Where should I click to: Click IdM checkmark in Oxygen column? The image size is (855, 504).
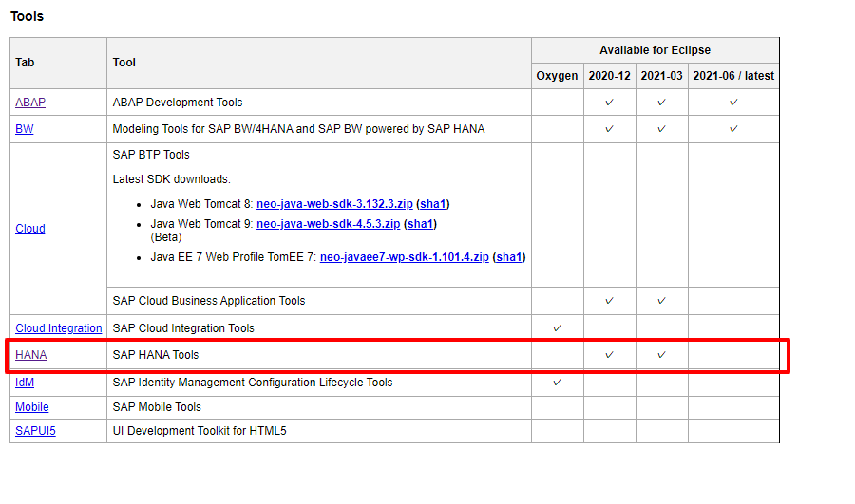pyautogui.click(x=557, y=383)
